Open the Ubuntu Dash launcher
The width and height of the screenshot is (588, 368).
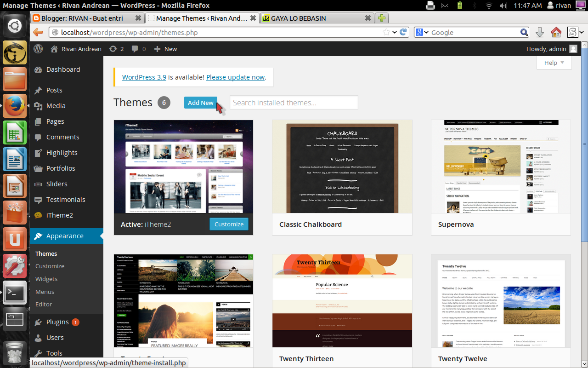point(15,25)
